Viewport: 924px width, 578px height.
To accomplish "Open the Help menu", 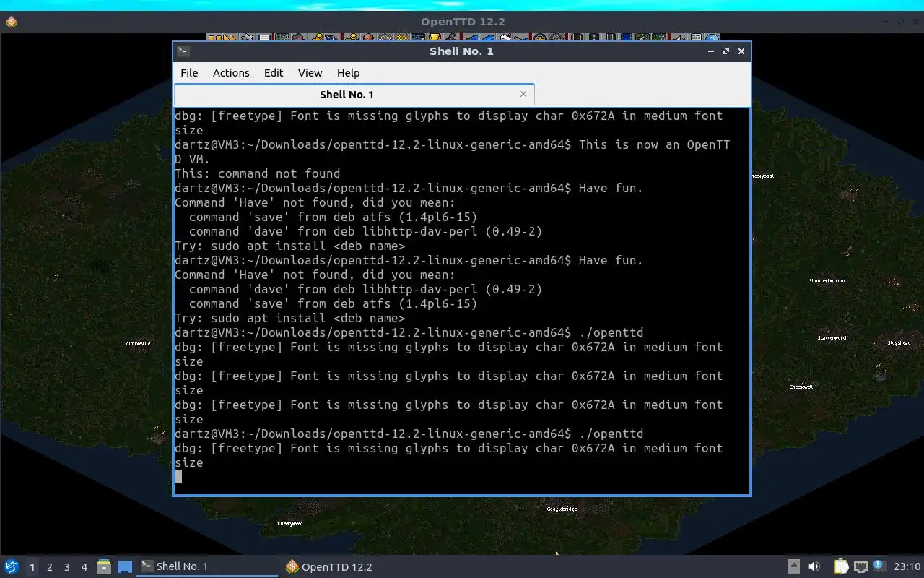I will (x=348, y=73).
